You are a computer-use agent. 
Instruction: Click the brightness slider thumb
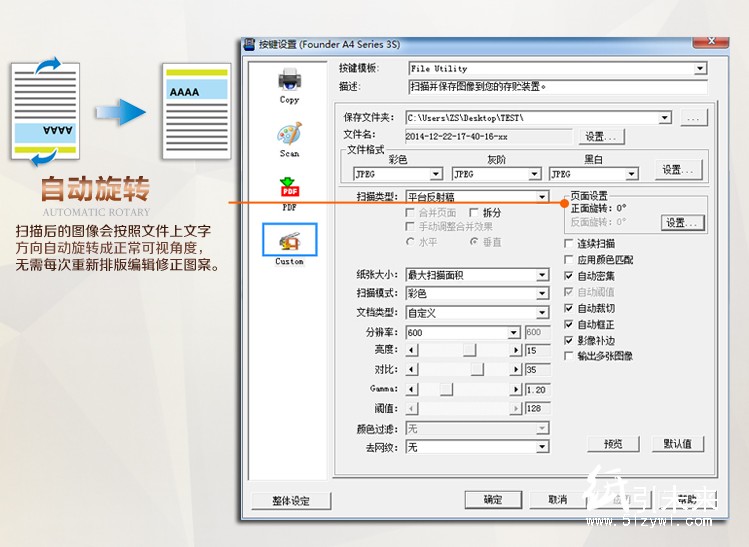click(468, 351)
